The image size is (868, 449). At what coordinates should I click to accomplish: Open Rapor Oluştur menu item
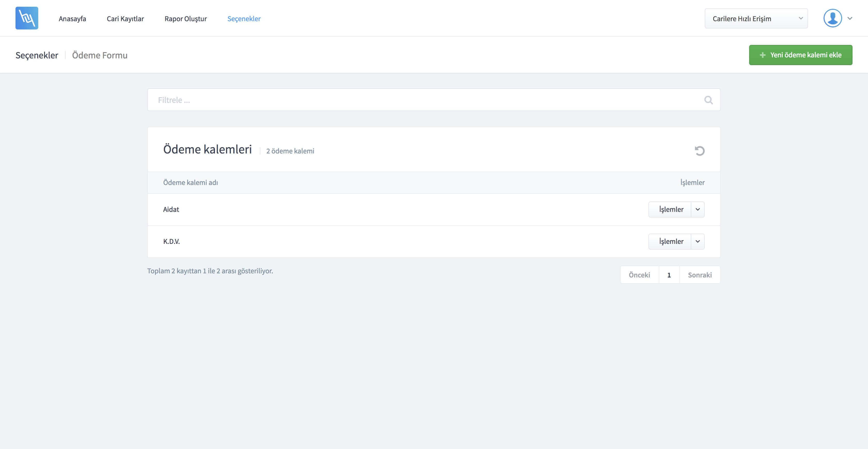click(185, 19)
